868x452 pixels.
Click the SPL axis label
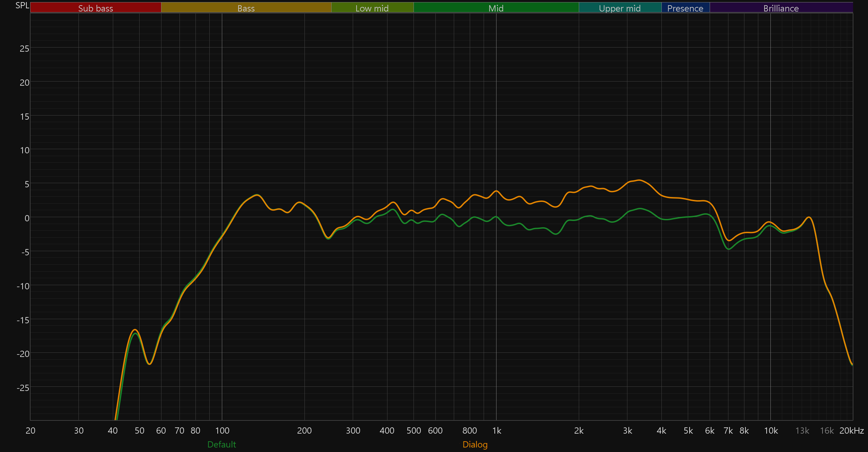coord(22,5)
